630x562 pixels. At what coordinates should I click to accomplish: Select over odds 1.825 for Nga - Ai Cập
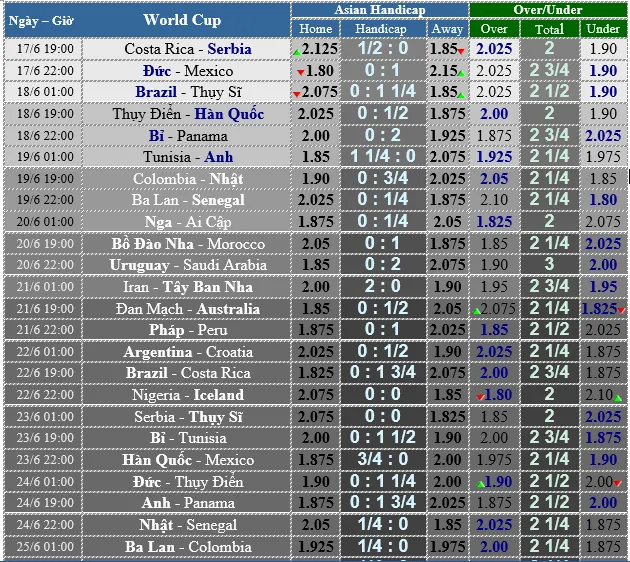click(x=494, y=222)
